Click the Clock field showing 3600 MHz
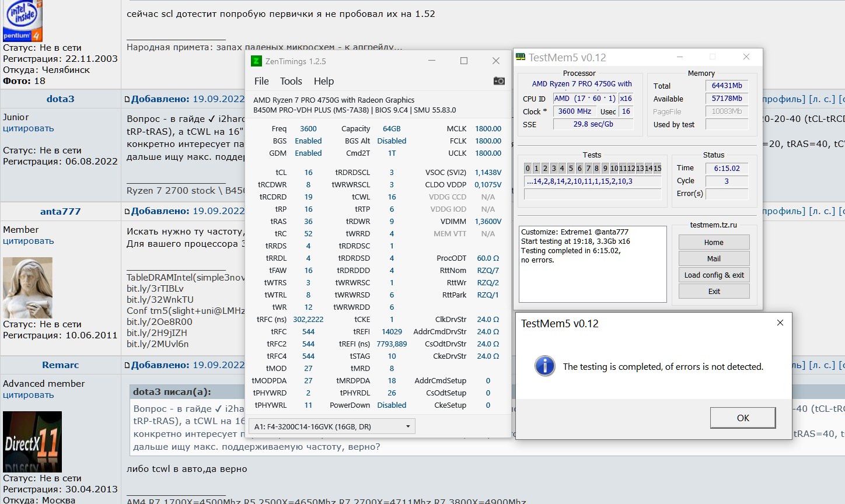The width and height of the screenshot is (845, 504). (x=574, y=111)
